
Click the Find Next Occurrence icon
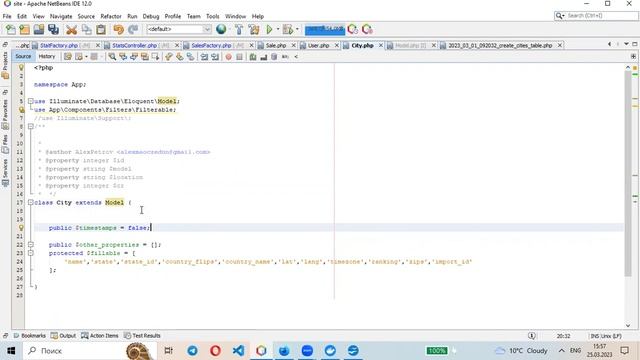click(133, 57)
